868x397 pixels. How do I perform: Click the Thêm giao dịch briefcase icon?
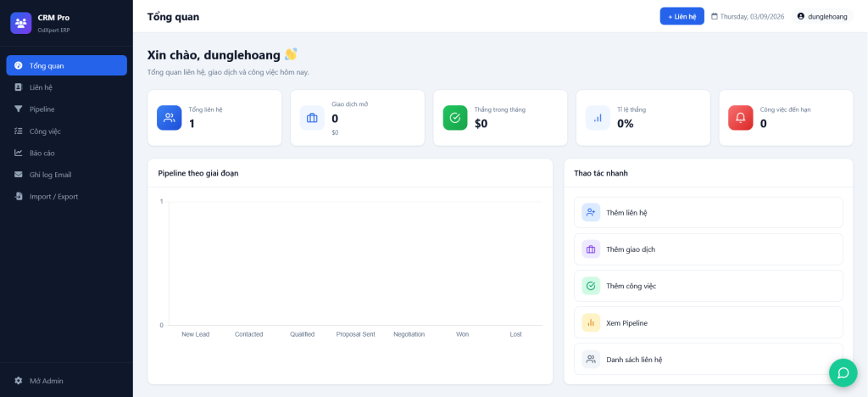point(591,249)
